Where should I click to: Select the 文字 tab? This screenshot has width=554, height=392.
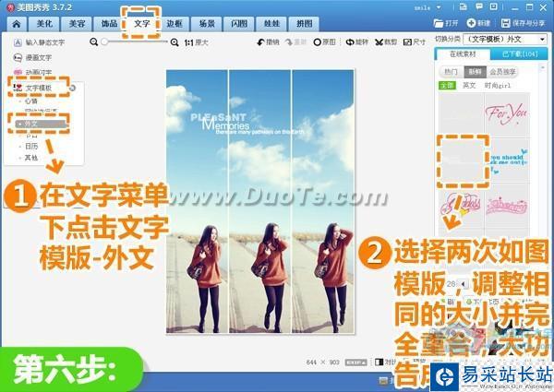coord(141,24)
